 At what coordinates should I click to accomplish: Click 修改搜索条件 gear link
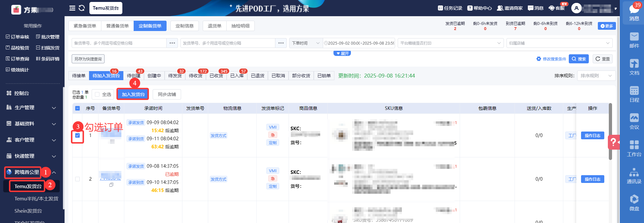tap(551, 59)
